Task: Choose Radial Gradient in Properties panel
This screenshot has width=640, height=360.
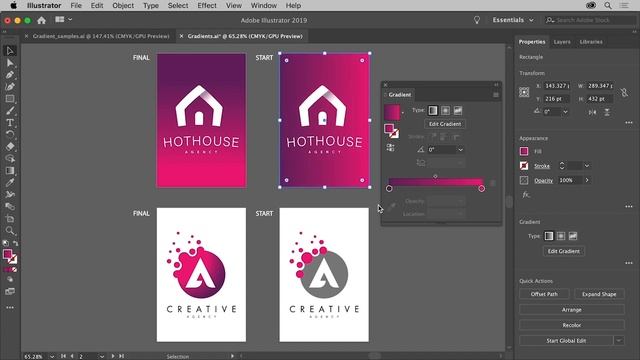Action: coord(561,236)
